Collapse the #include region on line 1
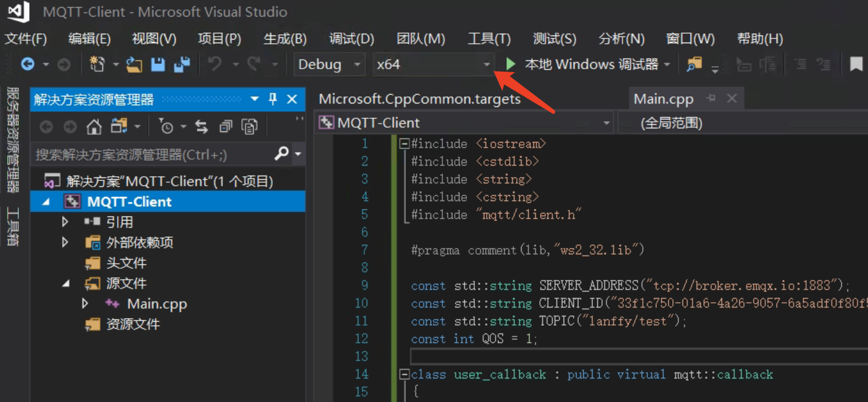Screen dimensions: 868x402 (404, 144)
